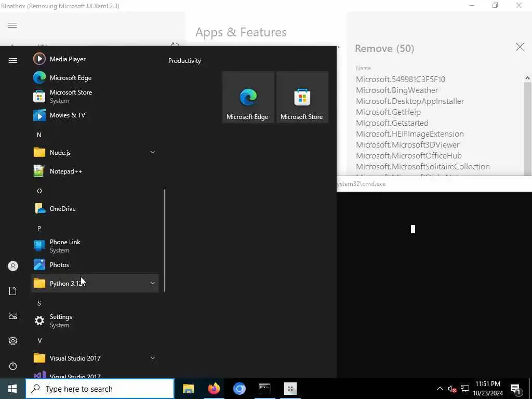Open Microsoft Store in the app list
The image size is (532, 399).
coord(95,96)
